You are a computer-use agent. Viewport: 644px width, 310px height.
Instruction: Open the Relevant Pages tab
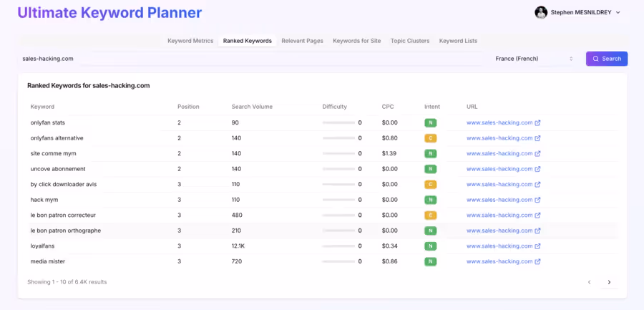click(x=302, y=41)
